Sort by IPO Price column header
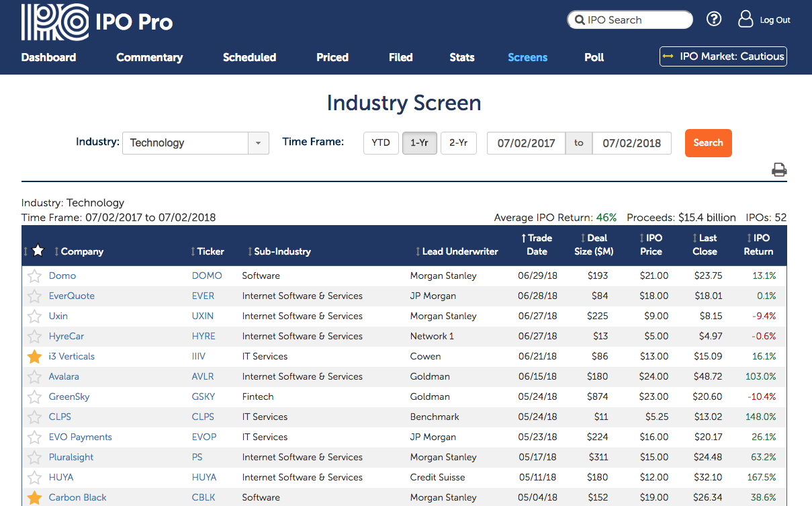 coord(651,245)
